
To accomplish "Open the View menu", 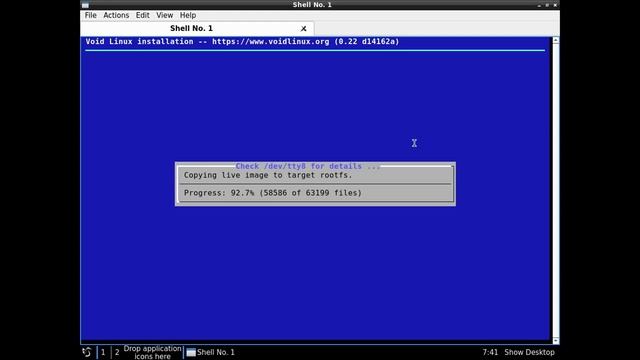I will click(x=164, y=15).
